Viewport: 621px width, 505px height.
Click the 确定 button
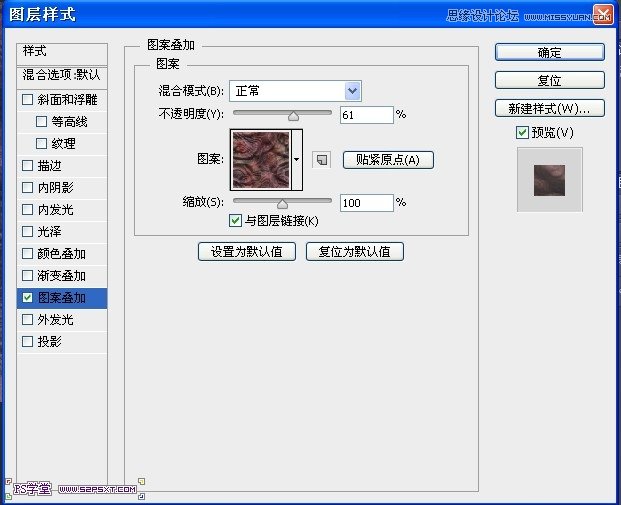(550, 52)
